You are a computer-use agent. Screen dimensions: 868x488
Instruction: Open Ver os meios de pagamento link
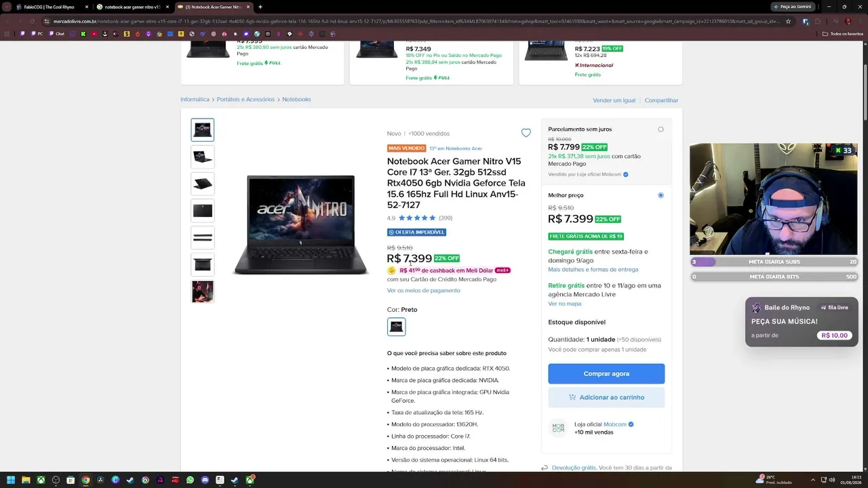(x=424, y=290)
